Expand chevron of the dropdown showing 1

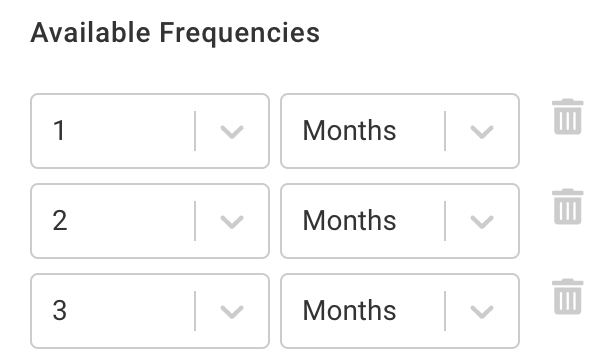coord(232,132)
